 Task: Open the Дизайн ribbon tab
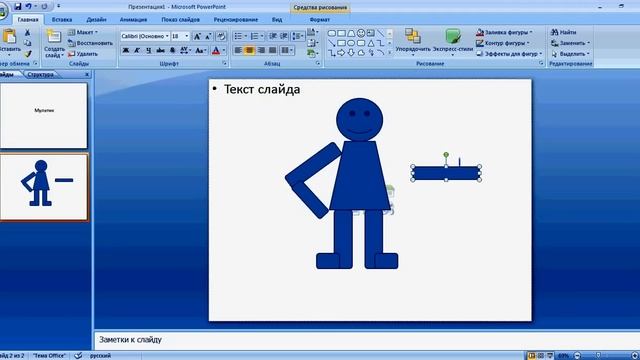point(96,20)
